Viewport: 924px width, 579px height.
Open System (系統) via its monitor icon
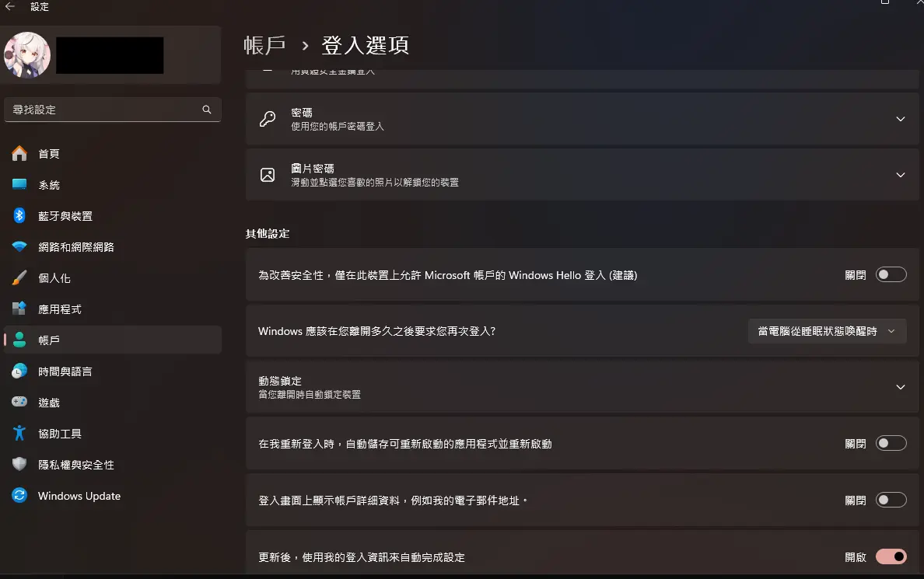pos(20,185)
